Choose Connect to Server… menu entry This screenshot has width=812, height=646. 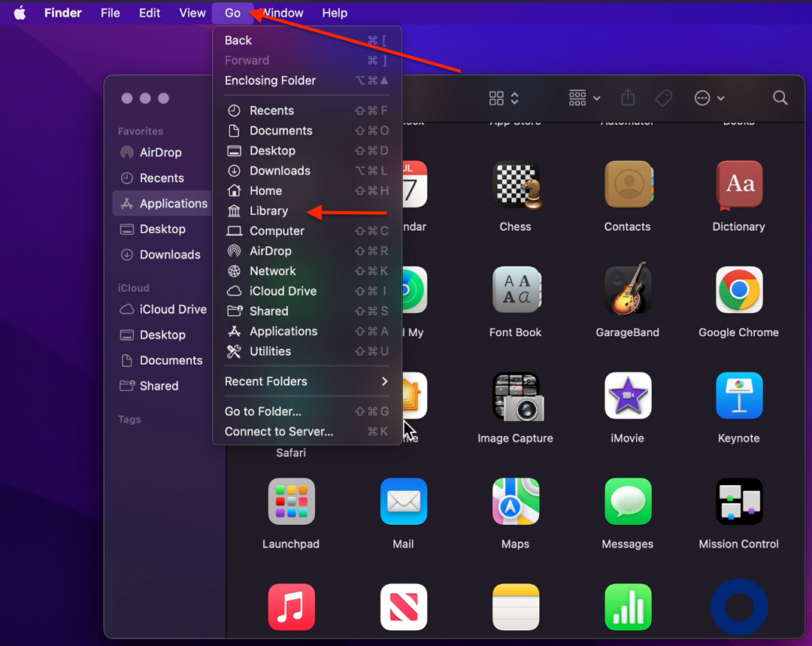coord(307,432)
